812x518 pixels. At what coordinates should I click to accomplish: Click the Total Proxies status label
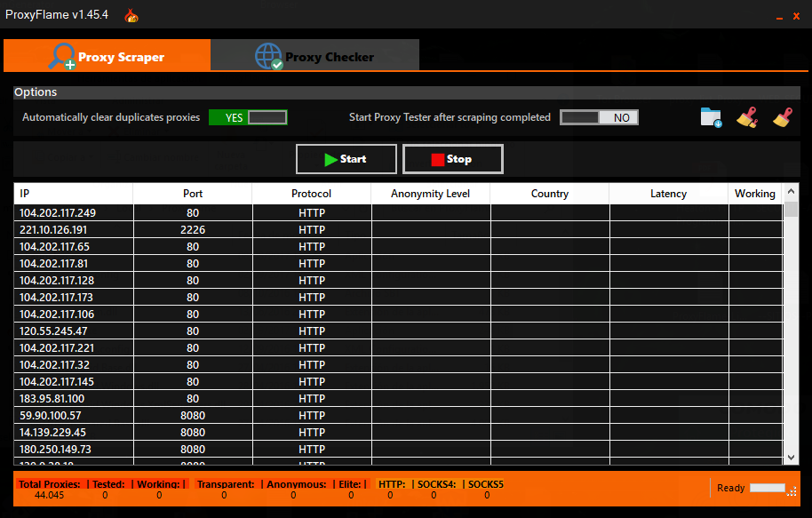pyautogui.click(x=50, y=484)
